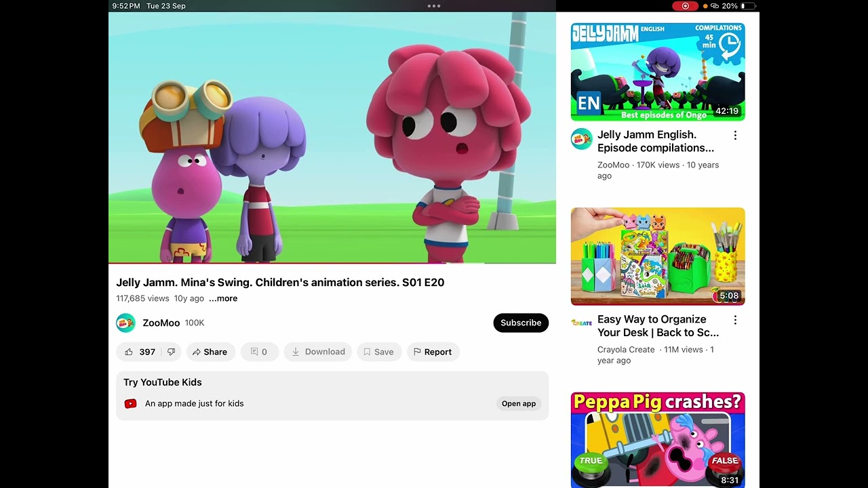Open Easy Way to Organize Your Desk title
The width and height of the screenshot is (868, 488).
[658, 326]
